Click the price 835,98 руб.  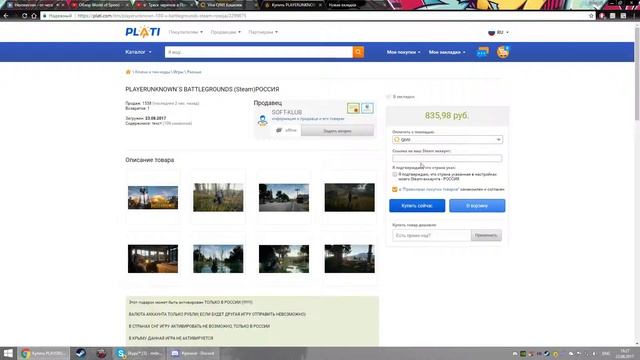(x=447, y=116)
